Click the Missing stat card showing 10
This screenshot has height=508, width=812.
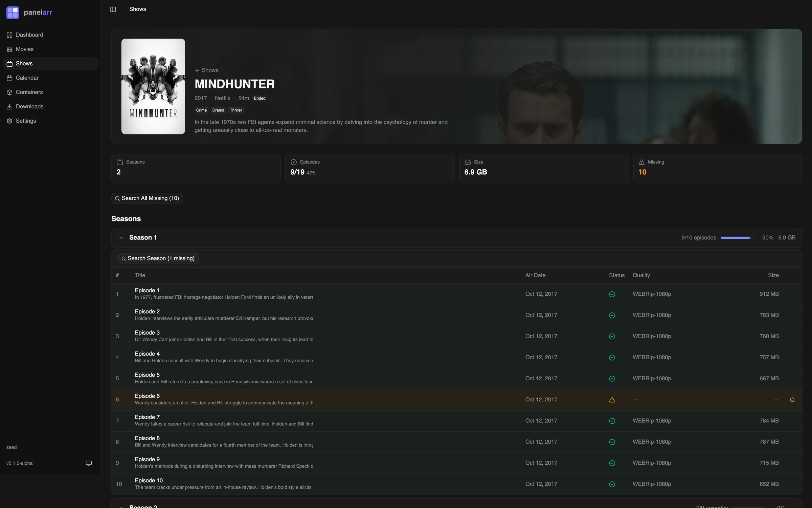[x=717, y=168]
